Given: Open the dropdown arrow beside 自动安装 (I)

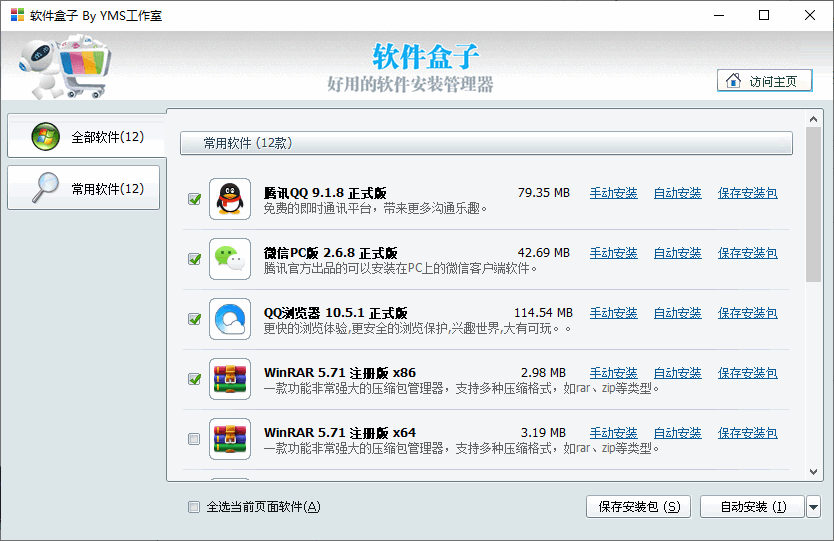Looking at the screenshot, I should point(813,507).
